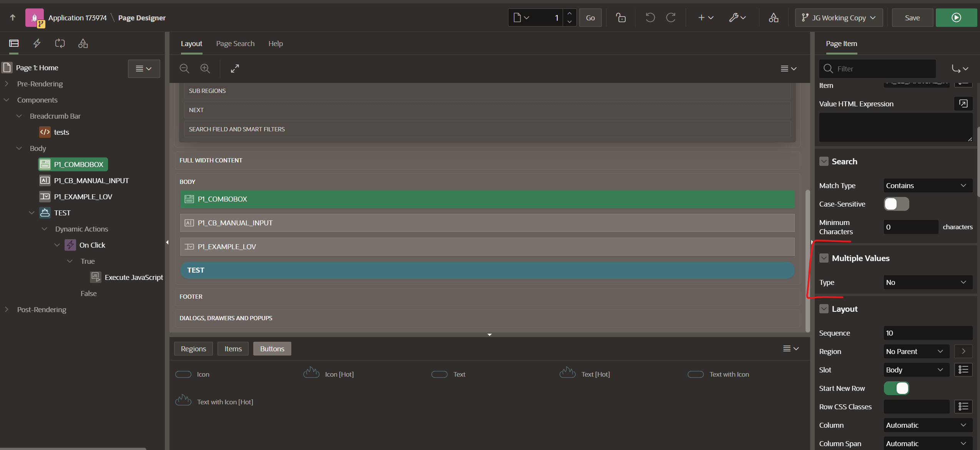Image resolution: width=980 pixels, height=450 pixels.
Task: Run the page with play button
Action: click(956, 18)
